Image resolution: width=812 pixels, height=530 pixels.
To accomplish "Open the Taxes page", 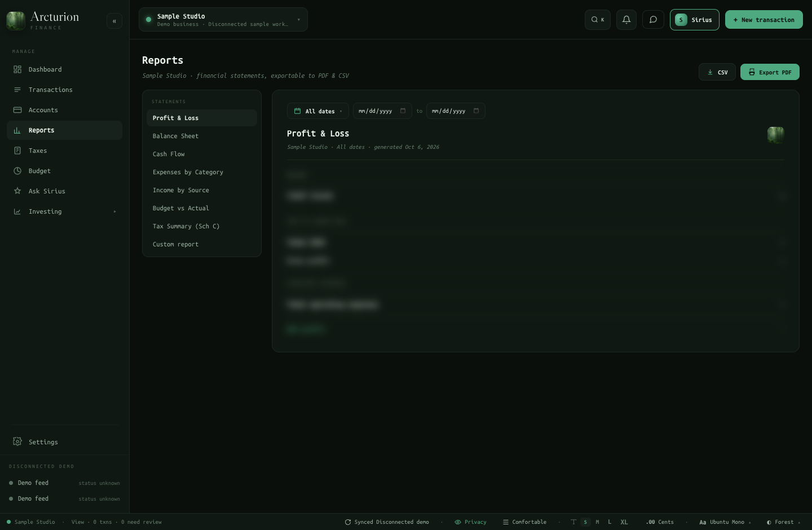I will coord(64,151).
